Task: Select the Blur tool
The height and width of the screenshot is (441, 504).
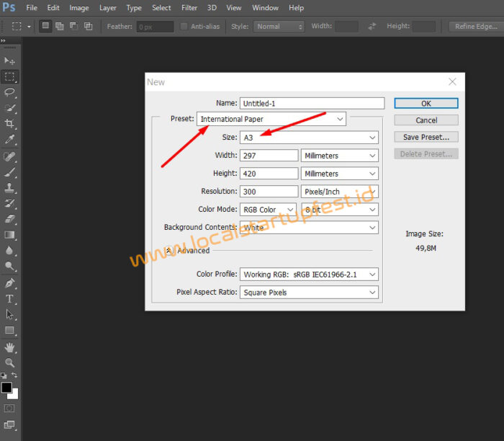Action: coord(9,250)
